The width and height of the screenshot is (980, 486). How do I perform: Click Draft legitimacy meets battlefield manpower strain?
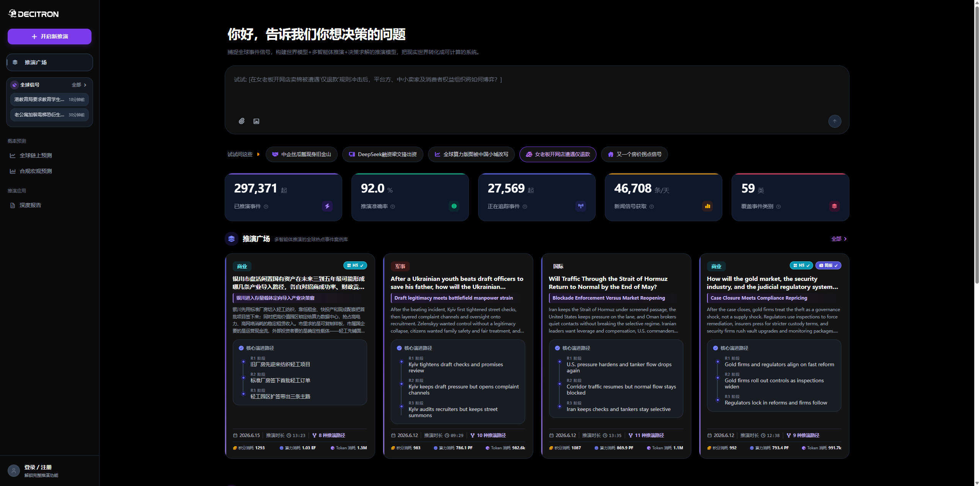point(454,298)
